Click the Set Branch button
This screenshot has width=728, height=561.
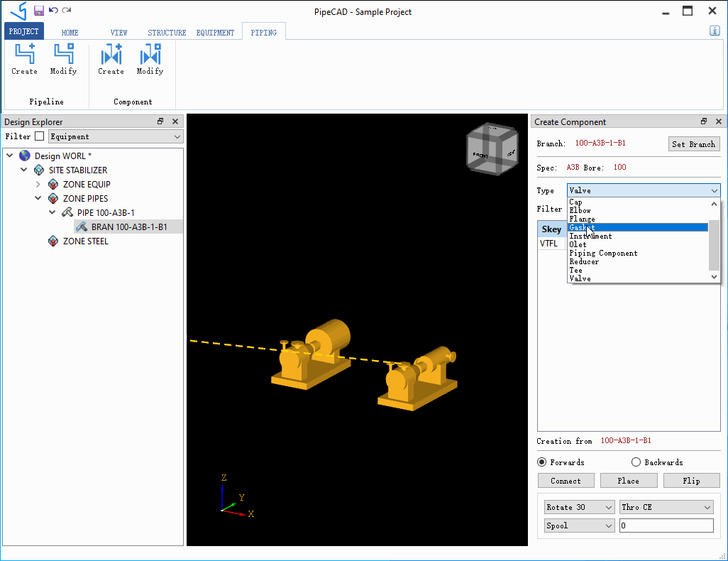click(x=694, y=144)
